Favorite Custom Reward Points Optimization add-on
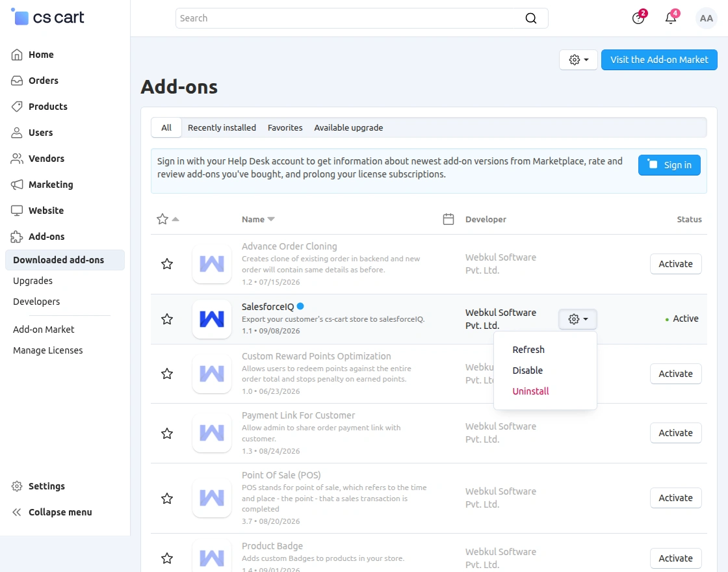 point(167,374)
